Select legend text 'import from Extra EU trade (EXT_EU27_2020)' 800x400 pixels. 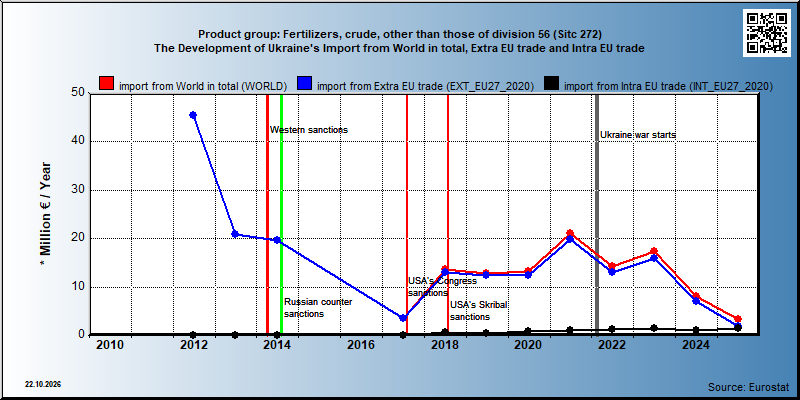click(426, 86)
